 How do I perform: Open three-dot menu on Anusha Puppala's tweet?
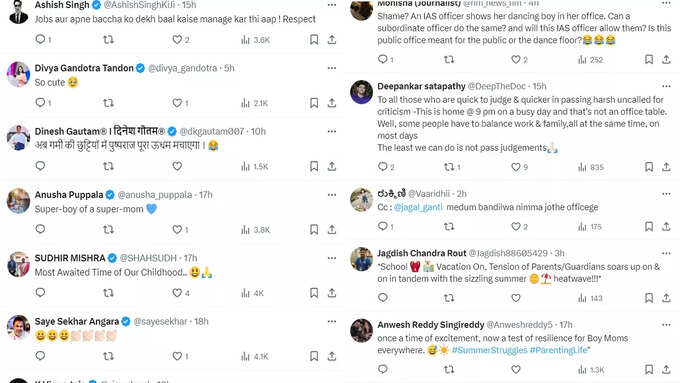point(332,195)
